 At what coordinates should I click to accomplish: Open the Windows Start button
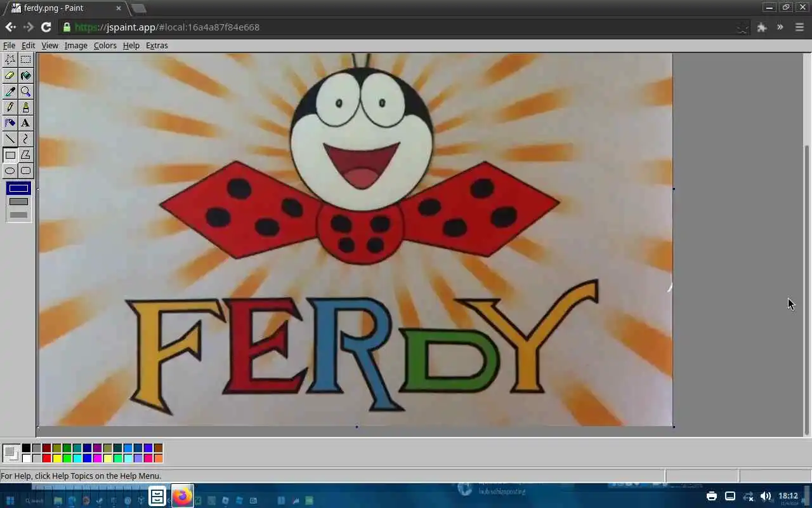[x=10, y=500]
